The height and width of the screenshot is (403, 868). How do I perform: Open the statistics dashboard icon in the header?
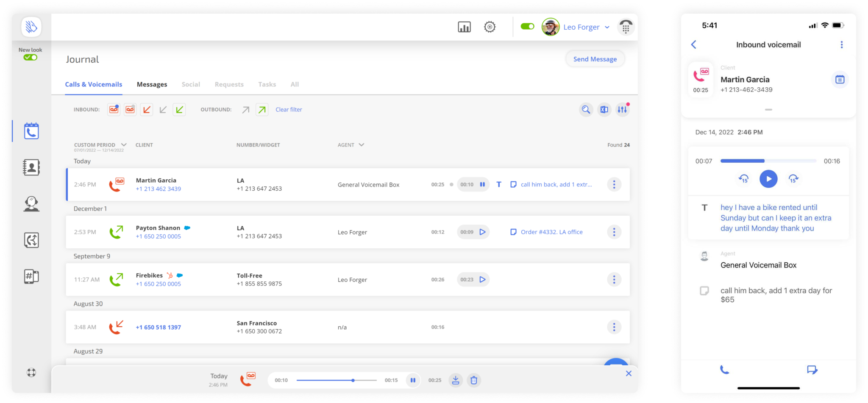pyautogui.click(x=464, y=27)
